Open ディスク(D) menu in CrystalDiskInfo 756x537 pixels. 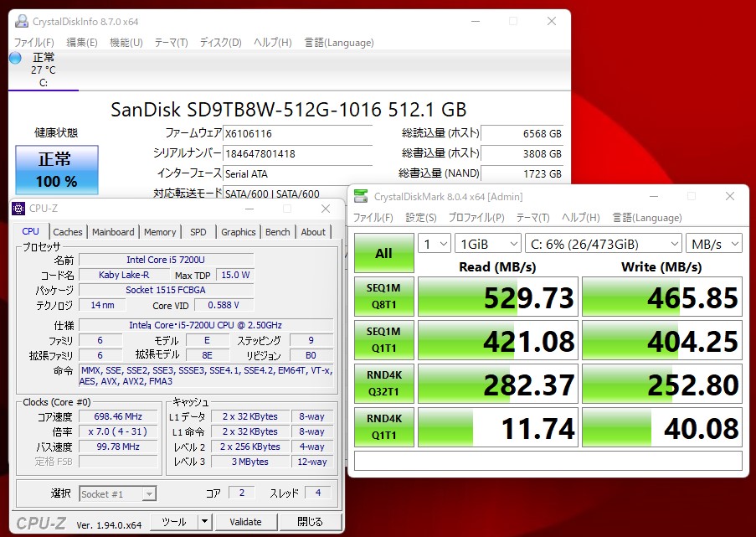(220, 43)
